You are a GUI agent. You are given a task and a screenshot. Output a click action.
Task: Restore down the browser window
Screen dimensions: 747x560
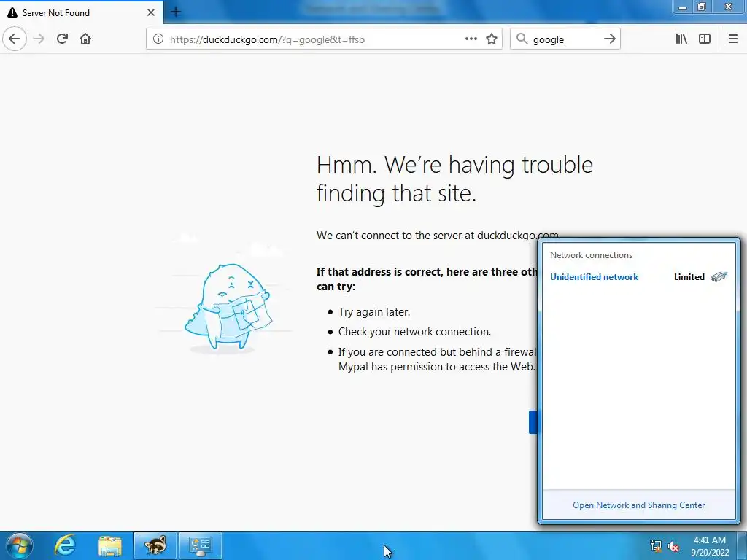pyautogui.click(x=701, y=7)
